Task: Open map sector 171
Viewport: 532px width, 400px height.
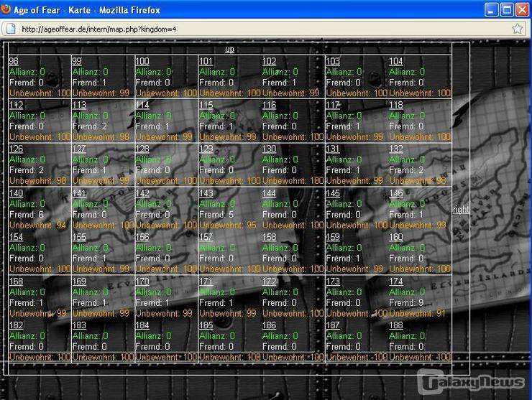Action: point(206,282)
